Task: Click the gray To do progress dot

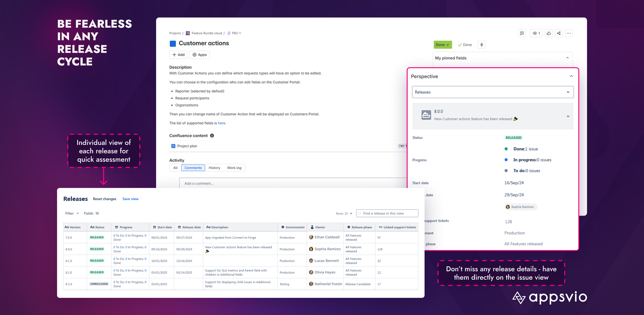Action: (x=506, y=170)
